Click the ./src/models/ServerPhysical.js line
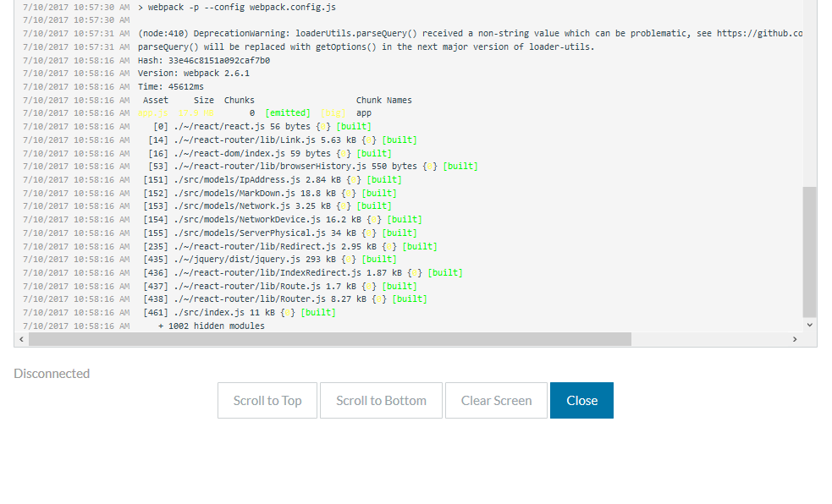Viewport: 832px width, 504px height. (x=279, y=233)
